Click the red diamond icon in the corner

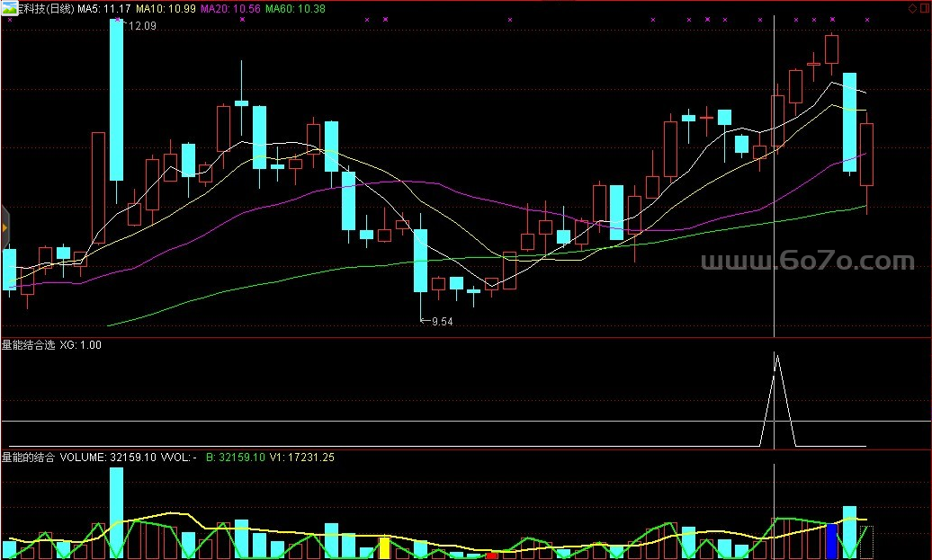pyautogui.click(x=912, y=8)
